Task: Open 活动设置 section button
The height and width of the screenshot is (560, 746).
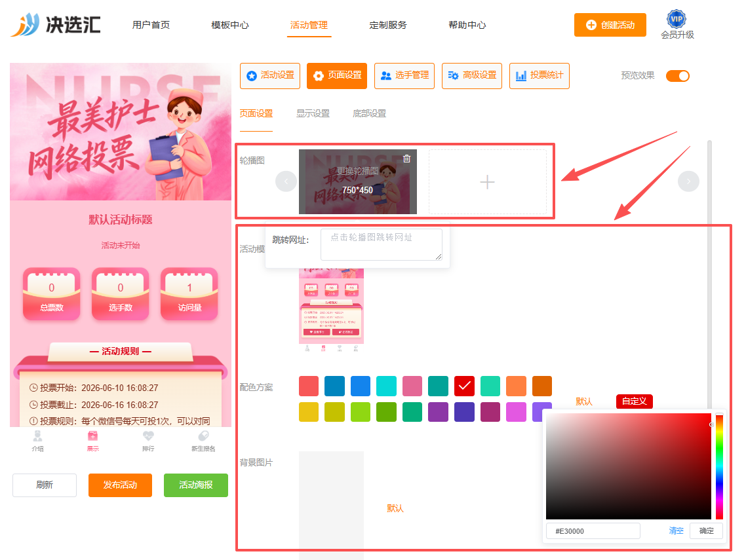Action: (x=270, y=75)
